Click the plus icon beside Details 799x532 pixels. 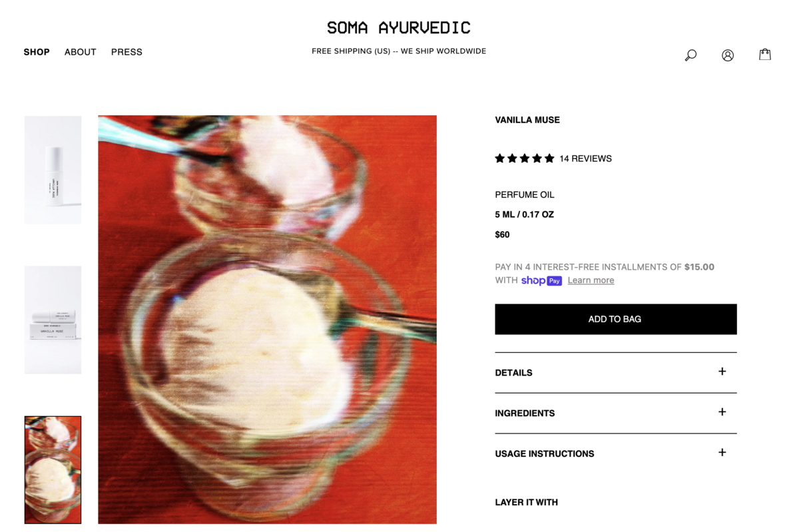click(x=722, y=372)
